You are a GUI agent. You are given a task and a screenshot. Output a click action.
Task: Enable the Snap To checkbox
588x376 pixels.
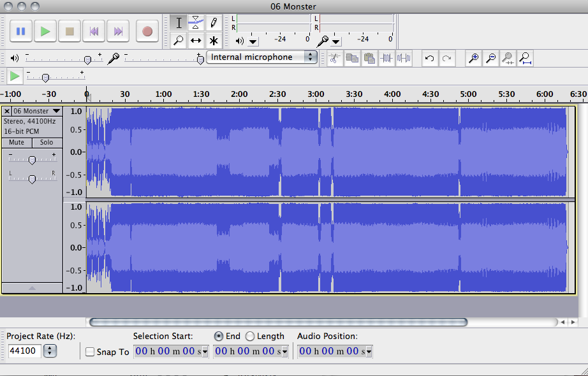[x=90, y=352]
